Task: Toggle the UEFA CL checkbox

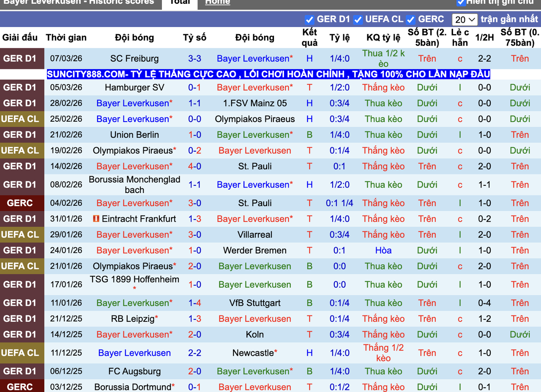Action: (x=358, y=19)
